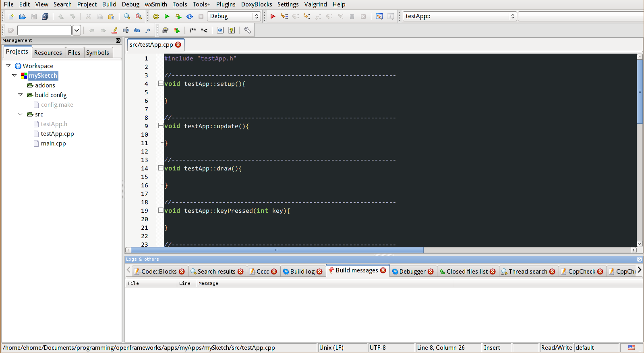Rebuild project using blue arrows icon
The width and height of the screenshot is (644, 353).
[190, 17]
